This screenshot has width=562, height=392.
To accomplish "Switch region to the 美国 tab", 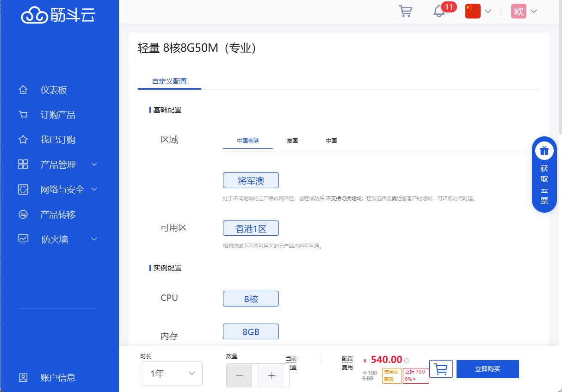I will pyautogui.click(x=292, y=141).
